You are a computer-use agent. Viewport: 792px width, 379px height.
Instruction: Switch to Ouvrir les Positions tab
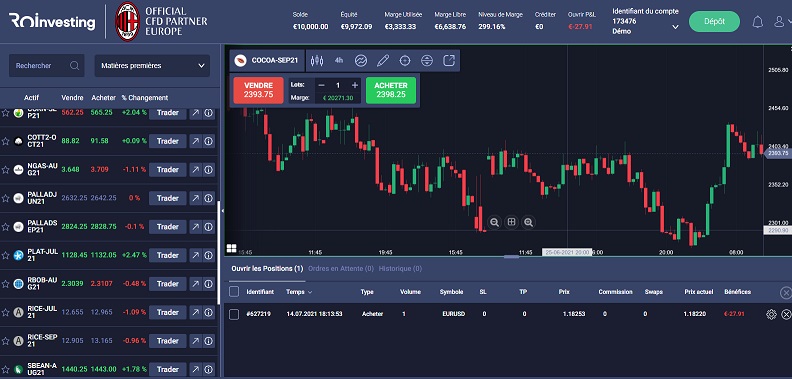267,269
